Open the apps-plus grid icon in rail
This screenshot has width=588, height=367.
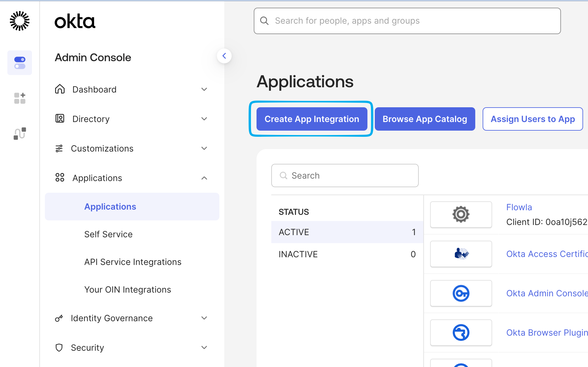pyautogui.click(x=20, y=98)
